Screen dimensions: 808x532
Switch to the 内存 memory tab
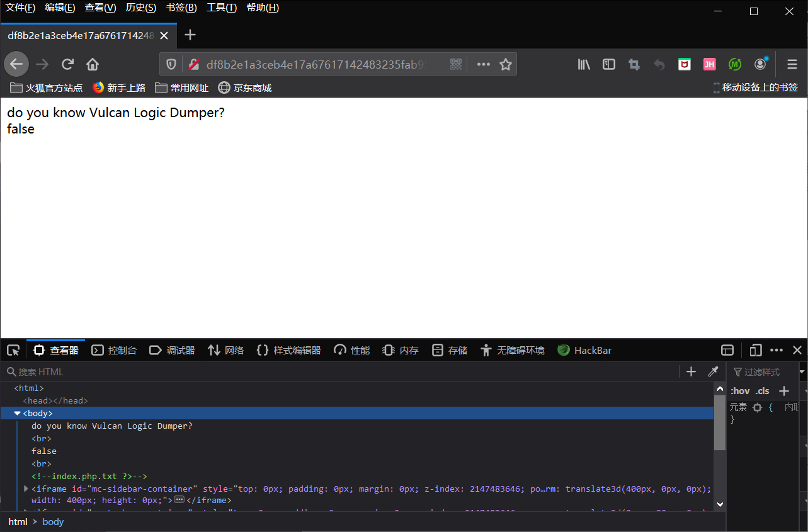[401, 350]
